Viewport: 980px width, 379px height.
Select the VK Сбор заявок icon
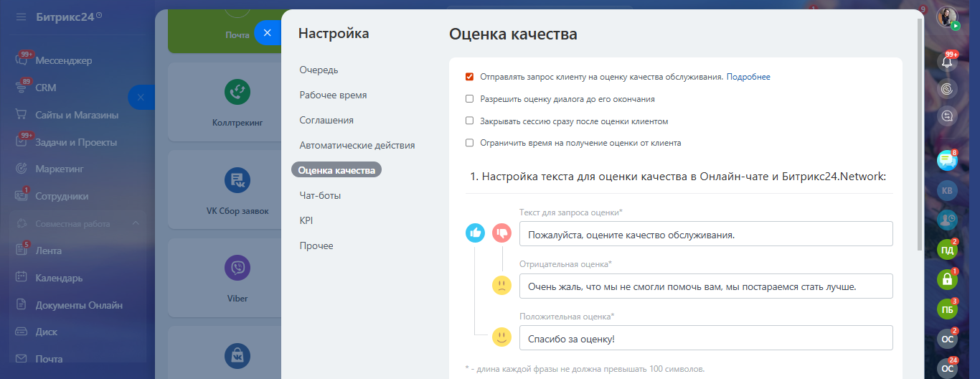(237, 180)
